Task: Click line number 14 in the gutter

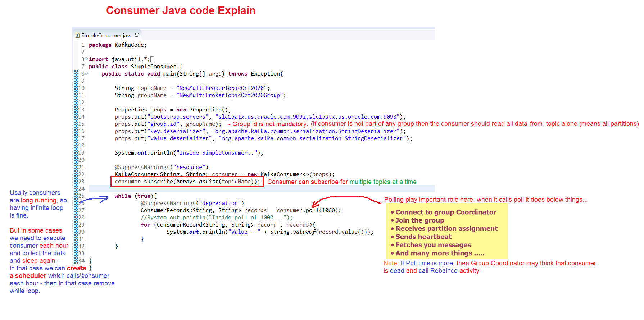Action: pyautogui.click(x=81, y=117)
